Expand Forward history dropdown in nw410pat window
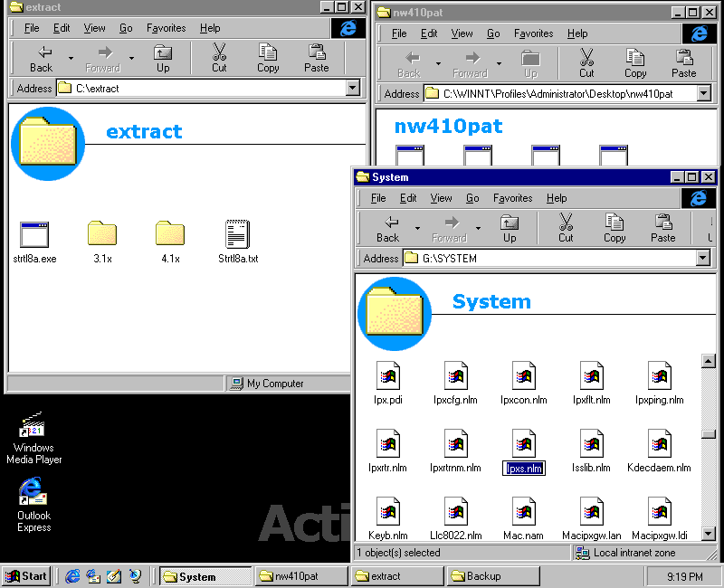724x588 pixels. click(x=500, y=63)
